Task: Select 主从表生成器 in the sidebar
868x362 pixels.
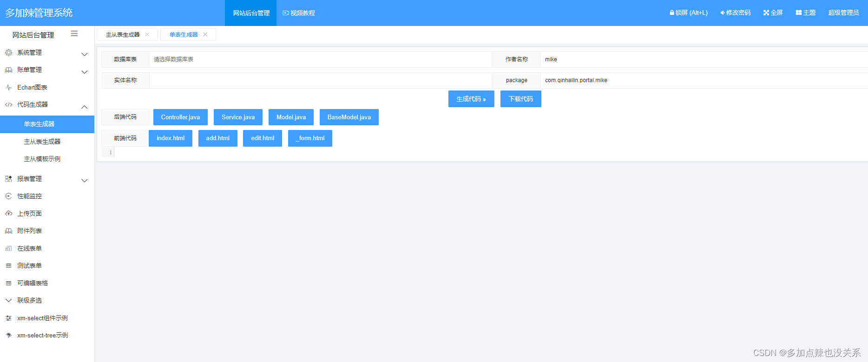Action: (x=47, y=142)
